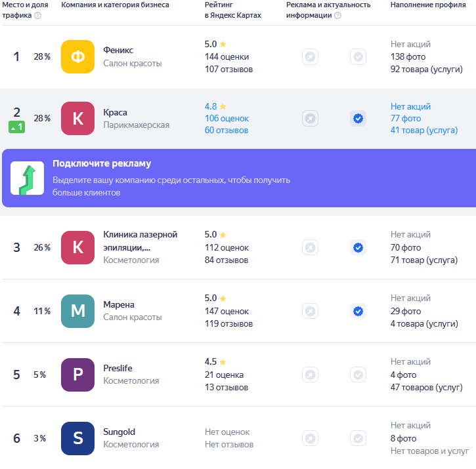Image resolution: width=476 pixels, height=469 pixels.
Task: Click the 29 фото text
Action: [406, 312]
